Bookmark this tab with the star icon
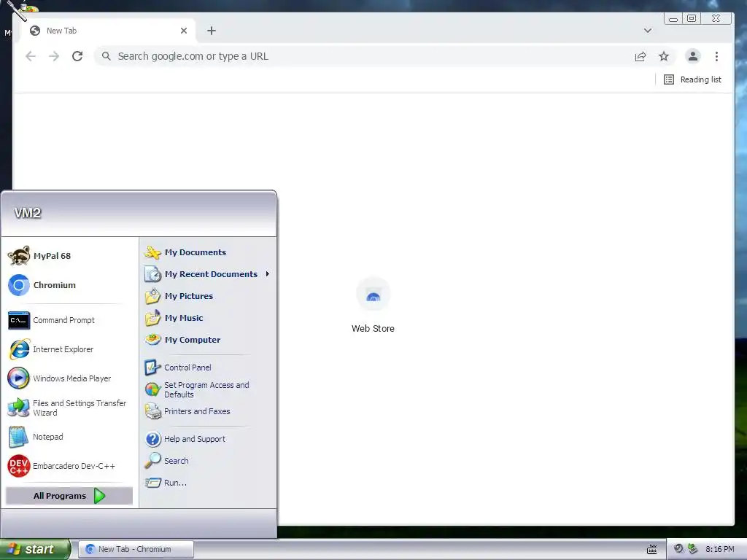 coord(664,56)
